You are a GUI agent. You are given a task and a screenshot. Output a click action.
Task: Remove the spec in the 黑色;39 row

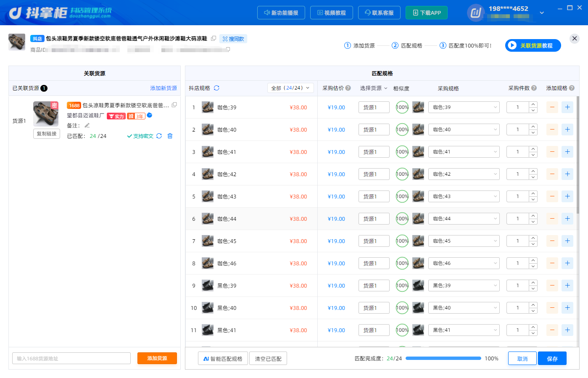click(x=552, y=285)
